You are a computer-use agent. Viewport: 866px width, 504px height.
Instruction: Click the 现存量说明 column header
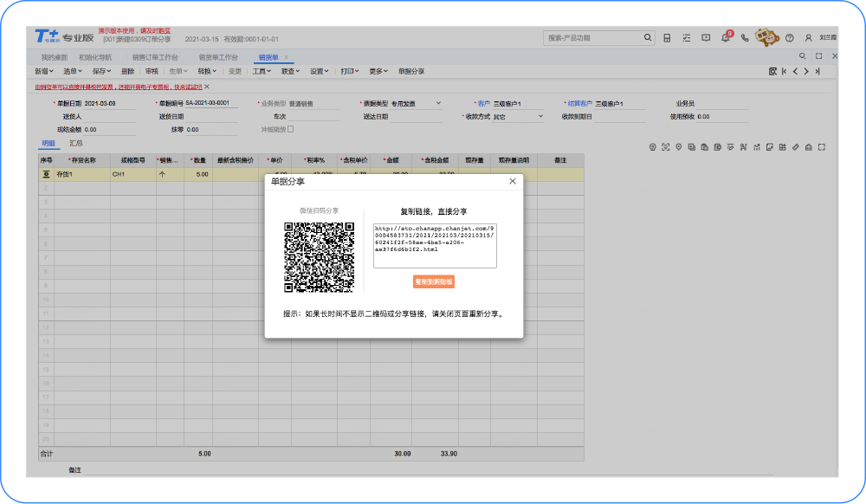tap(514, 161)
